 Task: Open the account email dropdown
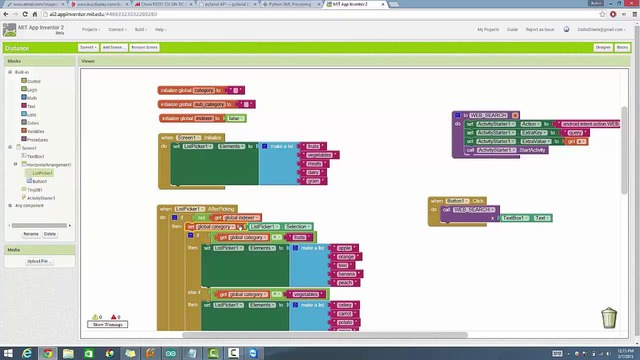coord(601,29)
